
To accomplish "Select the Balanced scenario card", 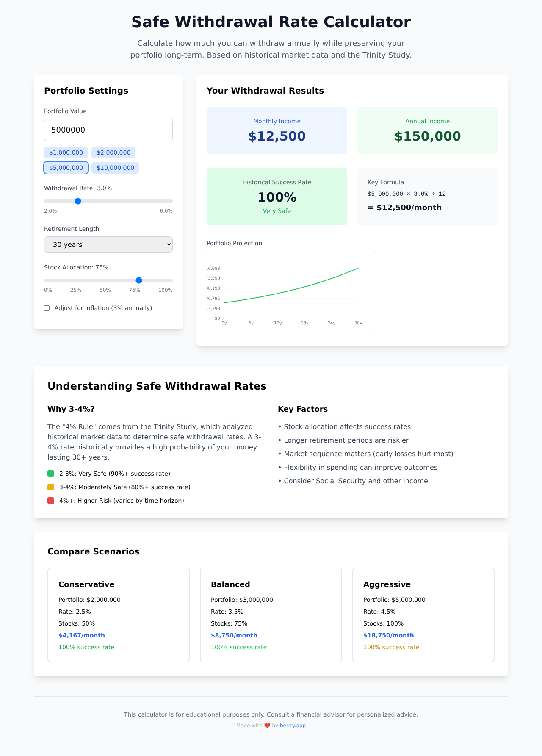I will (271, 615).
